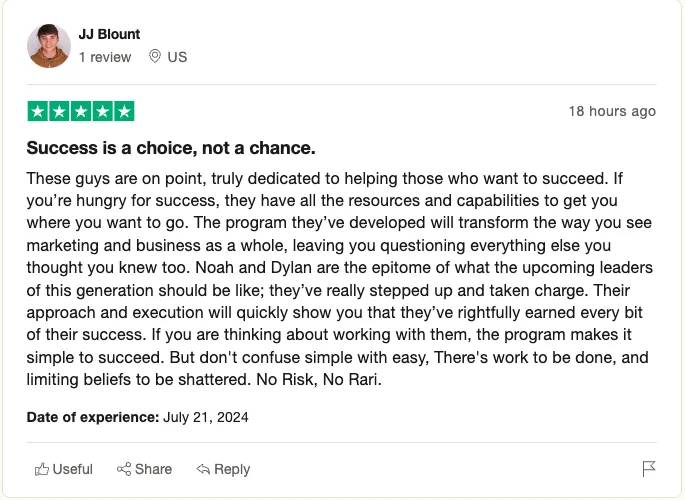Screen dimensions: 685x500
Task: Click the date of experience July 21, 2024
Action: click(x=205, y=417)
